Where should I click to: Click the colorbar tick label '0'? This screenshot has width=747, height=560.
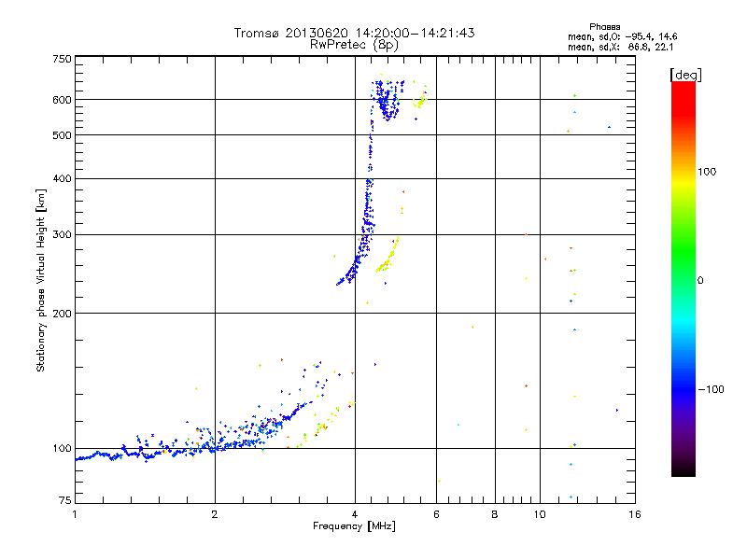click(700, 281)
